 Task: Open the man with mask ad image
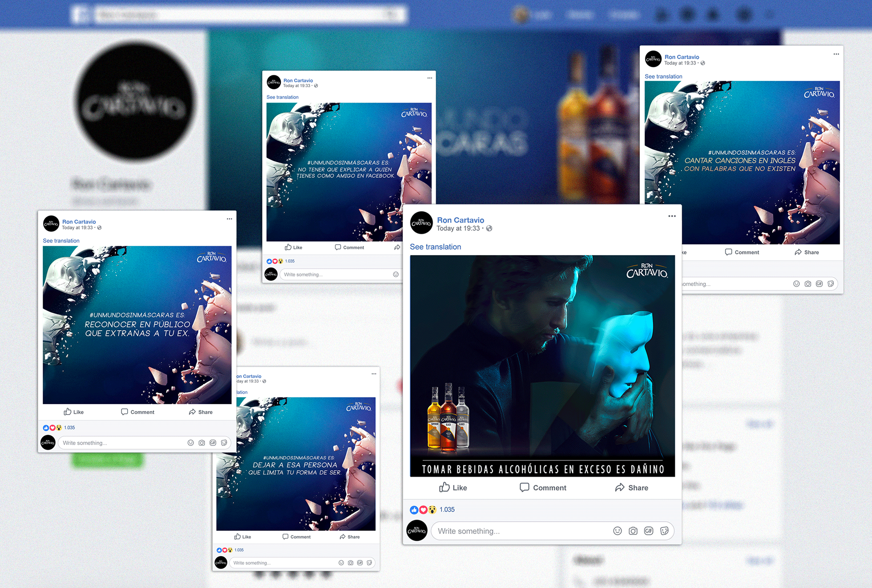coord(542,366)
